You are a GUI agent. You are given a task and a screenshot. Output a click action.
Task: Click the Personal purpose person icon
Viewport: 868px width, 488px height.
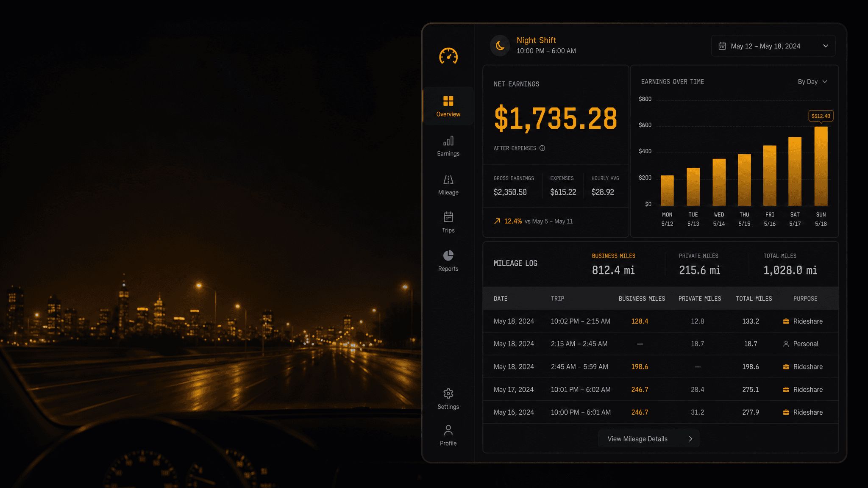click(x=786, y=344)
